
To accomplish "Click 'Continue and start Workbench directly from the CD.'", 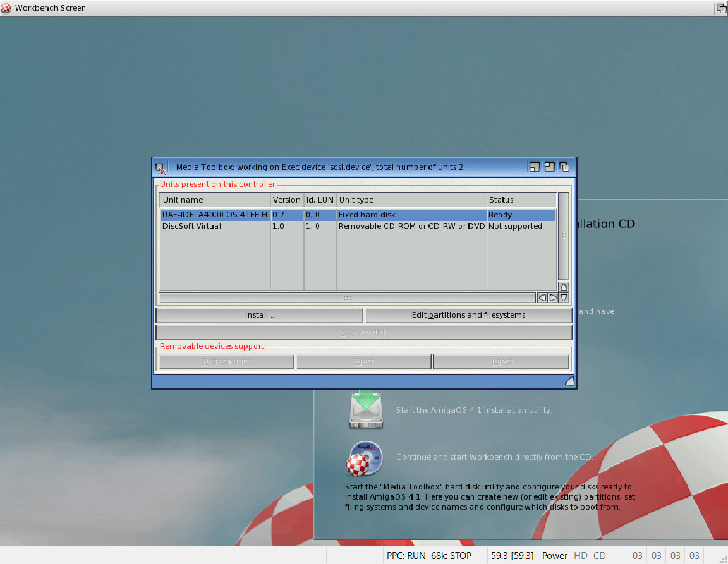I will (x=494, y=457).
